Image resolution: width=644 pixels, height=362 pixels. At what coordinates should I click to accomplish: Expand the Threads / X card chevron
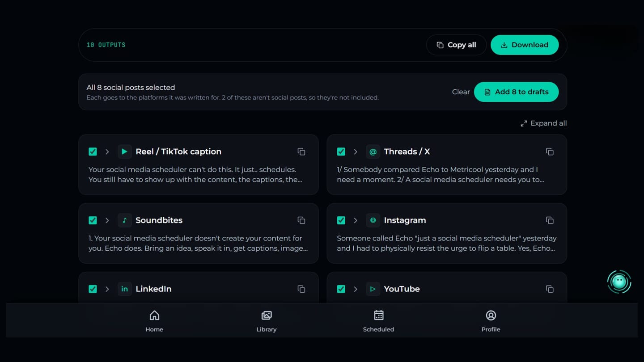[356, 152]
